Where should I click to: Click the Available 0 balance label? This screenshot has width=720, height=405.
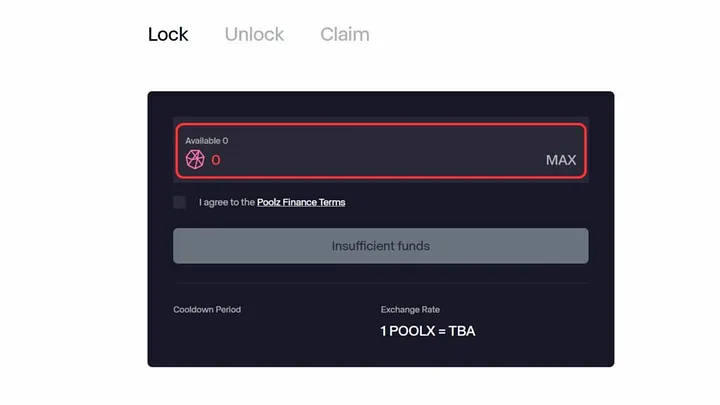point(207,141)
